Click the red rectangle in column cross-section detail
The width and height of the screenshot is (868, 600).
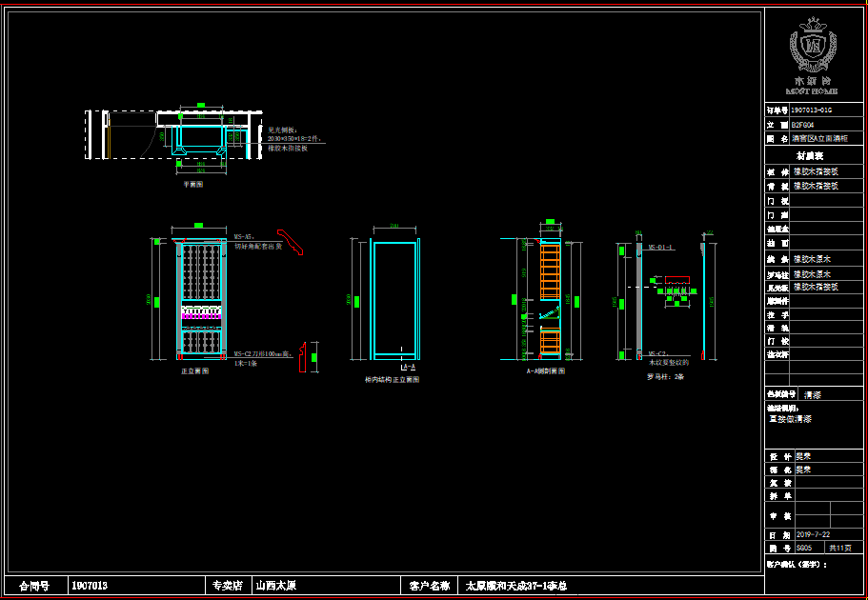click(x=676, y=280)
